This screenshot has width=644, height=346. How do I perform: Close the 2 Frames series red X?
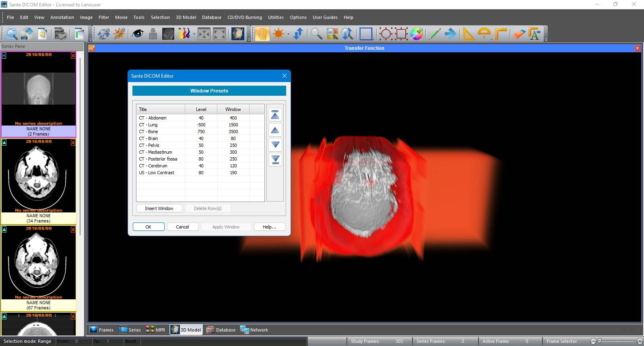73,56
